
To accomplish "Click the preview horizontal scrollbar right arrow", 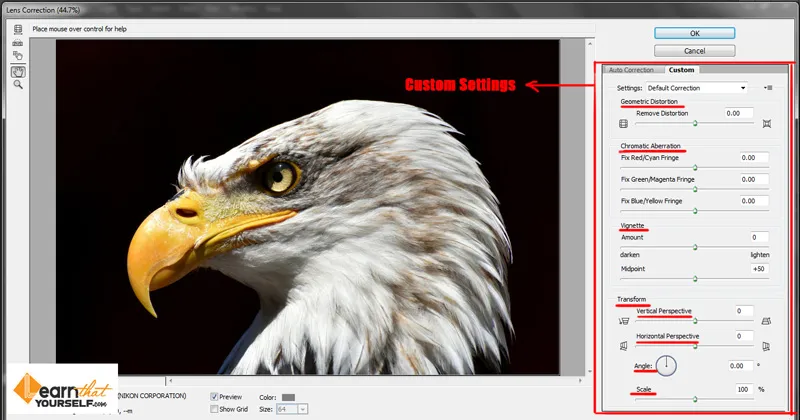I will coord(580,380).
